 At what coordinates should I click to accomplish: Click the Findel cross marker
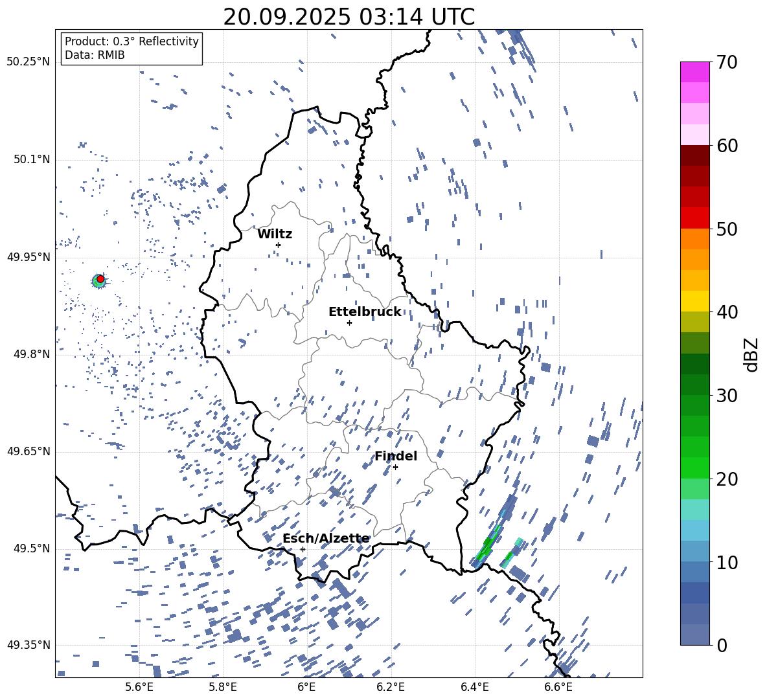395,468
